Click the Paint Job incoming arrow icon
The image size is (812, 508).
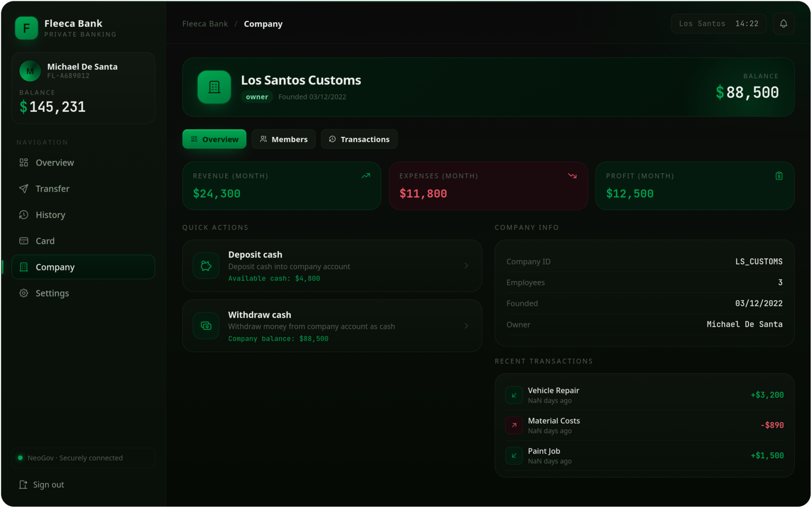point(514,456)
